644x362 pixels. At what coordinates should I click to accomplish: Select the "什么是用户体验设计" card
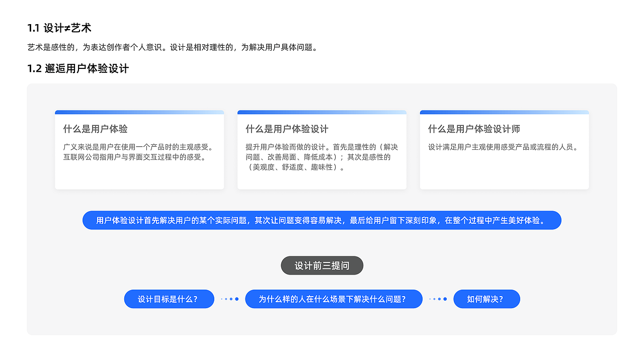[322, 151]
